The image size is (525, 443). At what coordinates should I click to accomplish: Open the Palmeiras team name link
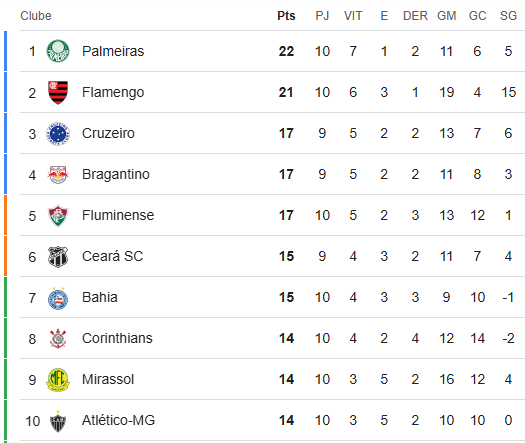pyautogui.click(x=113, y=51)
